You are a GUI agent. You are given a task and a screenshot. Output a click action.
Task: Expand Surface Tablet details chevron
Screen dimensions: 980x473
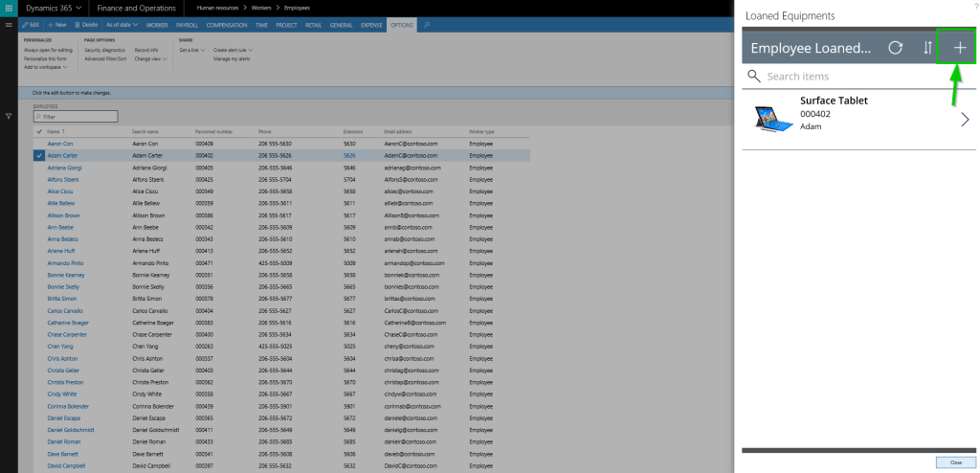pos(964,119)
